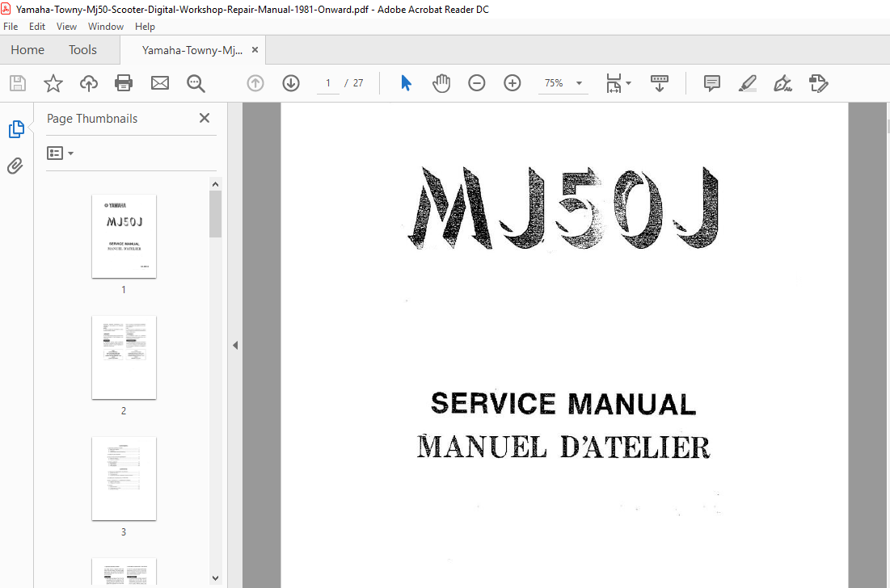Switch to the Home tab
The image size is (890, 588).
click(x=27, y=50)
